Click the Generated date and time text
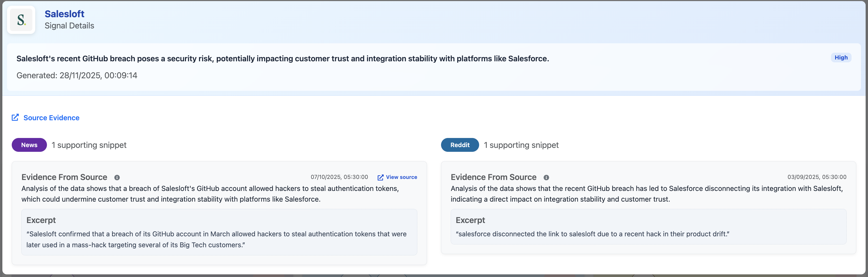This screenshot has width=868, height=277. coord(77,75)
